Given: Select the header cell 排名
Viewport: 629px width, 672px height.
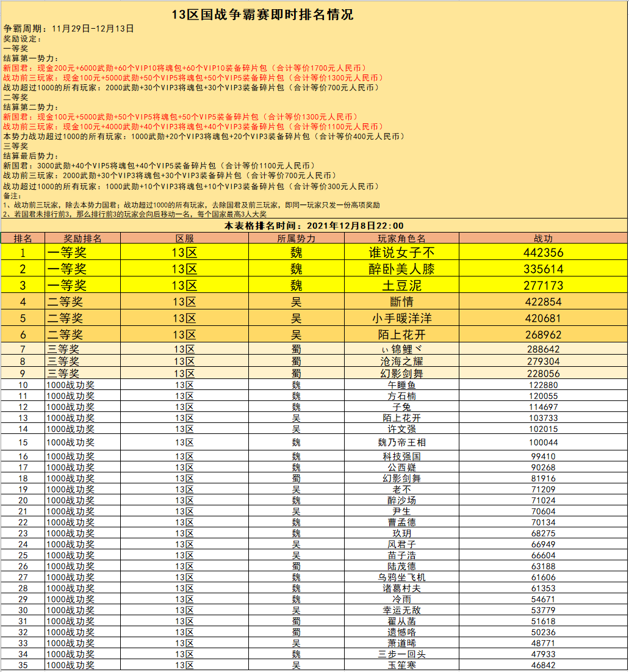Looking at the screenshot, I should tap(23, 238).
